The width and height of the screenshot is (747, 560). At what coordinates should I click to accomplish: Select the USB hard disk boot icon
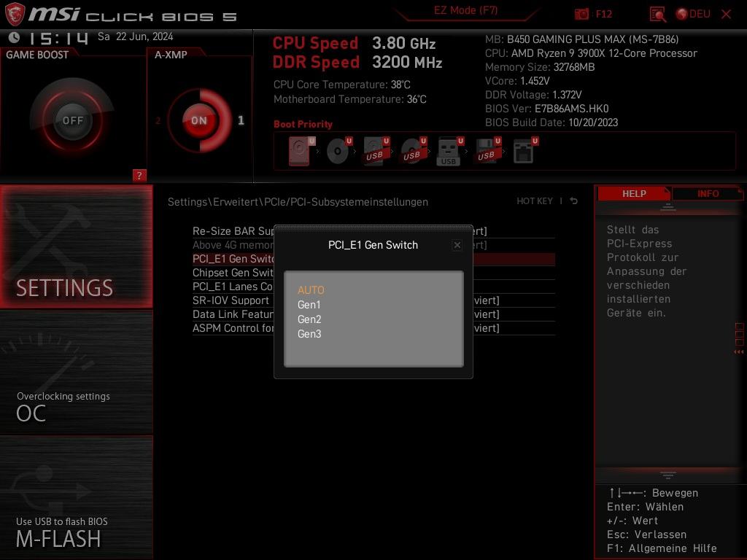pos(377,151)
